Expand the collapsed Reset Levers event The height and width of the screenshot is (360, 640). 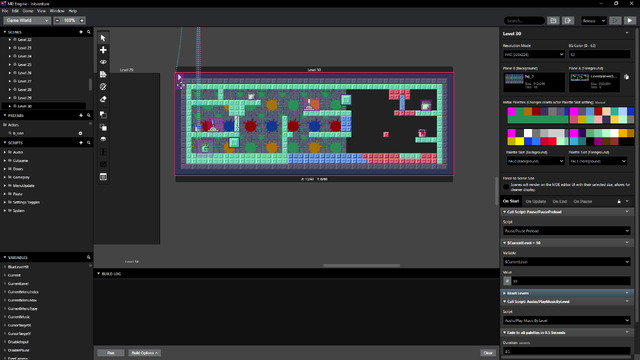(x=504, y=293)
